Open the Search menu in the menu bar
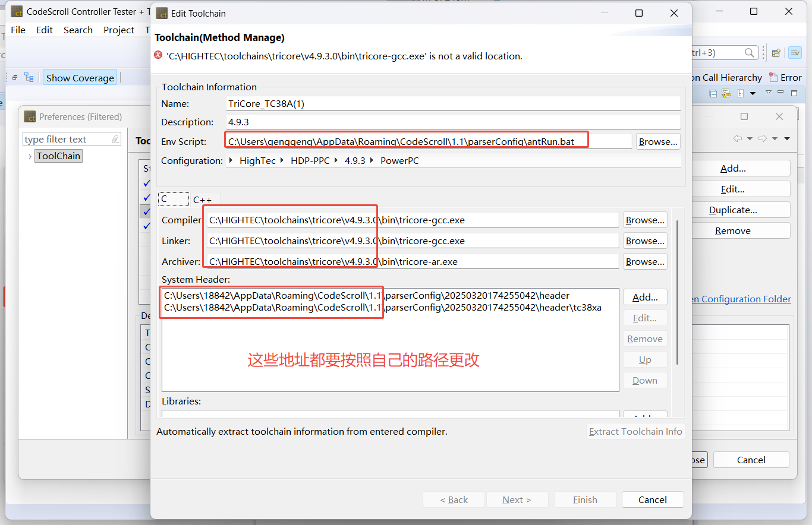 (x=78, y=30)
